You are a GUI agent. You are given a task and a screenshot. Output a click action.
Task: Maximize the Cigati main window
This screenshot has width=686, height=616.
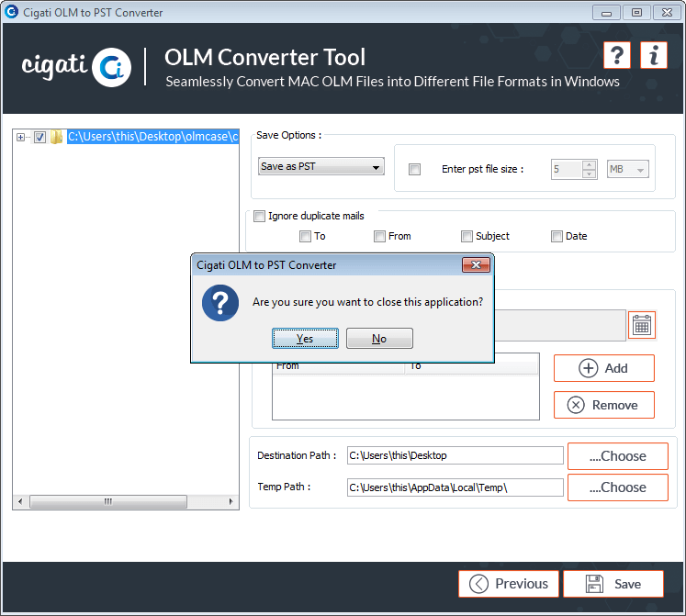click(636, 13)
